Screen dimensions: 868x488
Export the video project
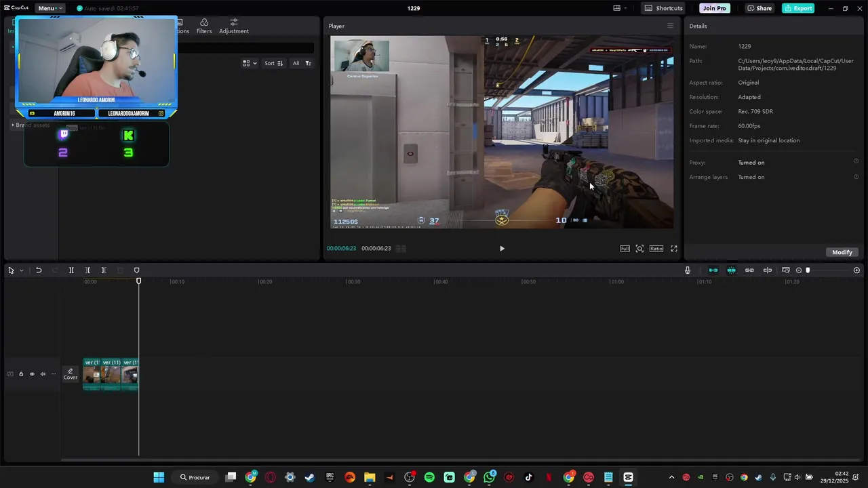pyautogui.click(x=798, y=8)
